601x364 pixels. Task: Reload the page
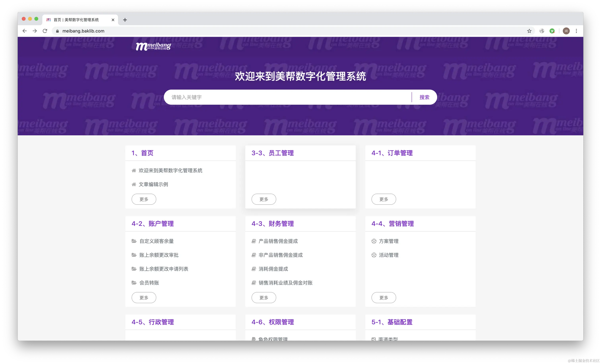[x=45, y=31]
